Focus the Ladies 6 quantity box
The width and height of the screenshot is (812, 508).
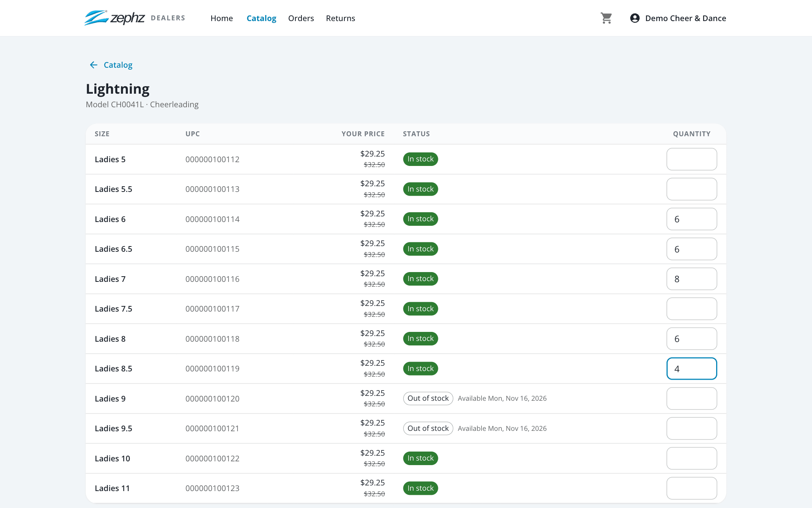click(692, 219)
